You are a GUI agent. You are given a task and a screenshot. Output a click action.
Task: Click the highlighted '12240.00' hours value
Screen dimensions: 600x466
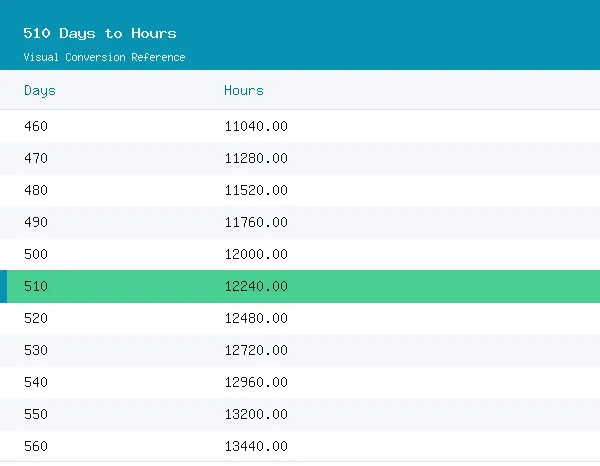256,286
